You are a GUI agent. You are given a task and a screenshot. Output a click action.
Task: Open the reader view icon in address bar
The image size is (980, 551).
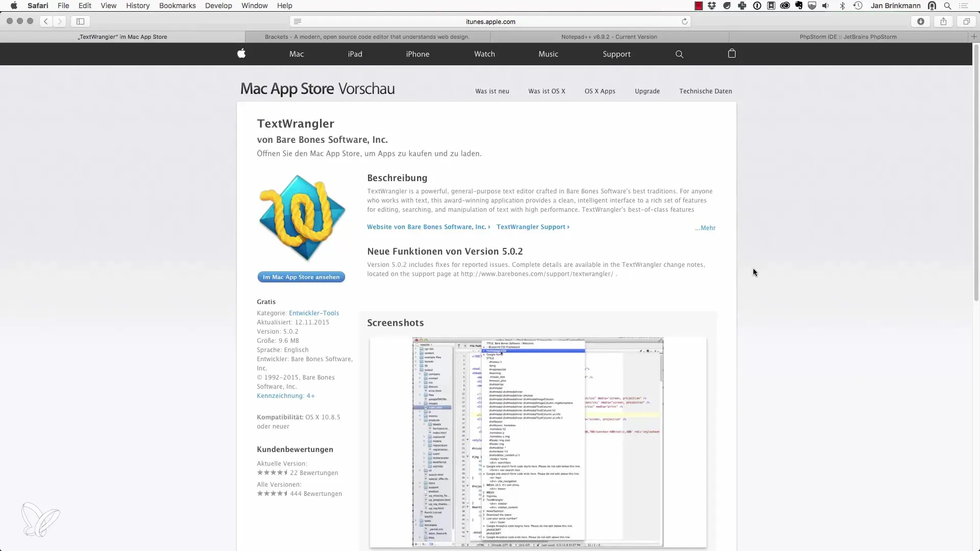(x=298, y=21)
